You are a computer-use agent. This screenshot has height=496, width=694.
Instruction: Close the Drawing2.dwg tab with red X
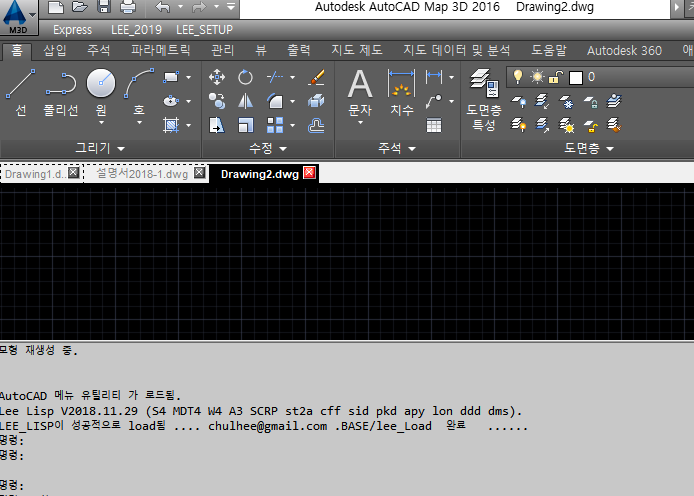tap(309, 173)
